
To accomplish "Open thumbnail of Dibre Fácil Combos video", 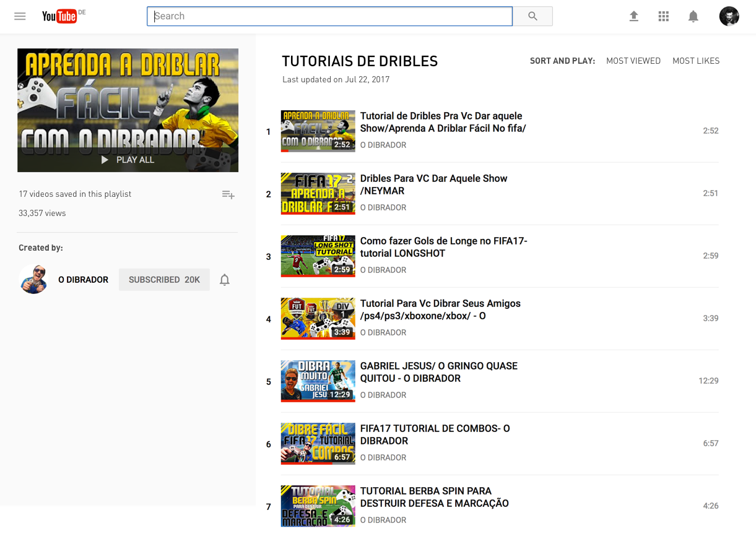I will 318,444.
